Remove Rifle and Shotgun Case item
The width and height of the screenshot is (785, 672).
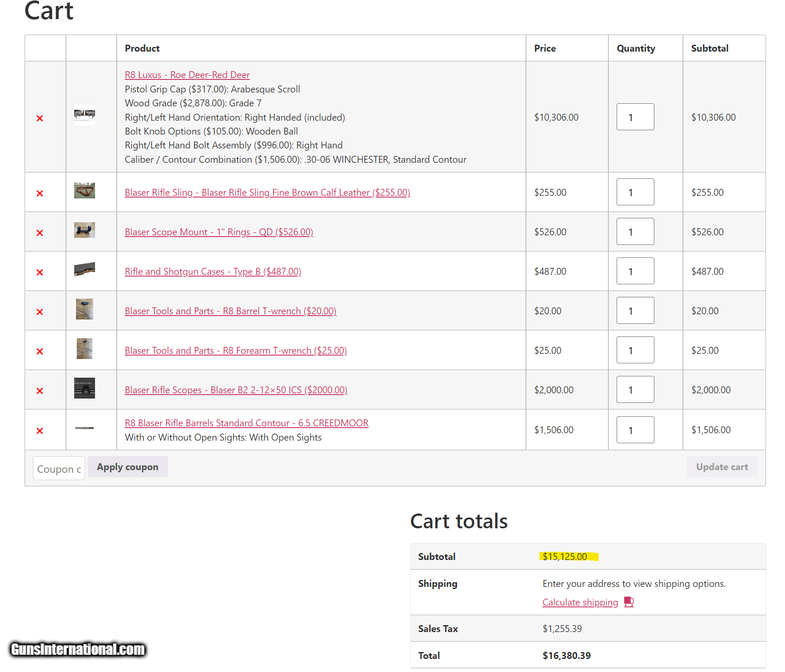click(40, 272)
